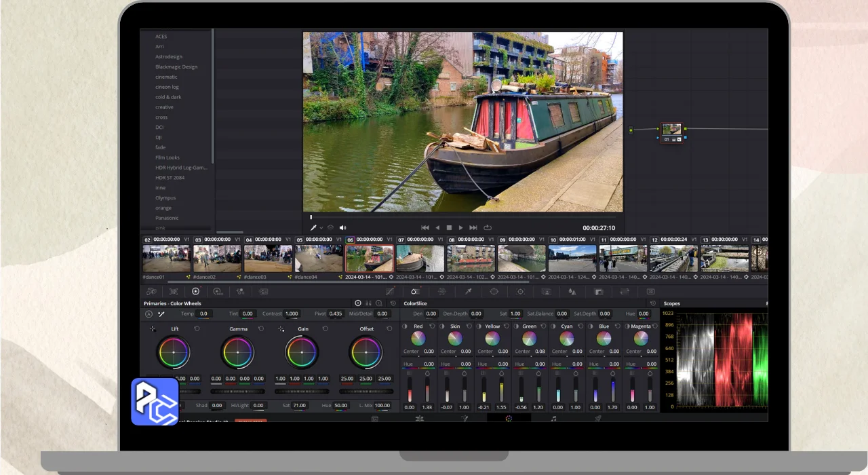Expand the Film Looks LUT folder
Viewport: 868px width, 475px height.
(x=167, y=157)
